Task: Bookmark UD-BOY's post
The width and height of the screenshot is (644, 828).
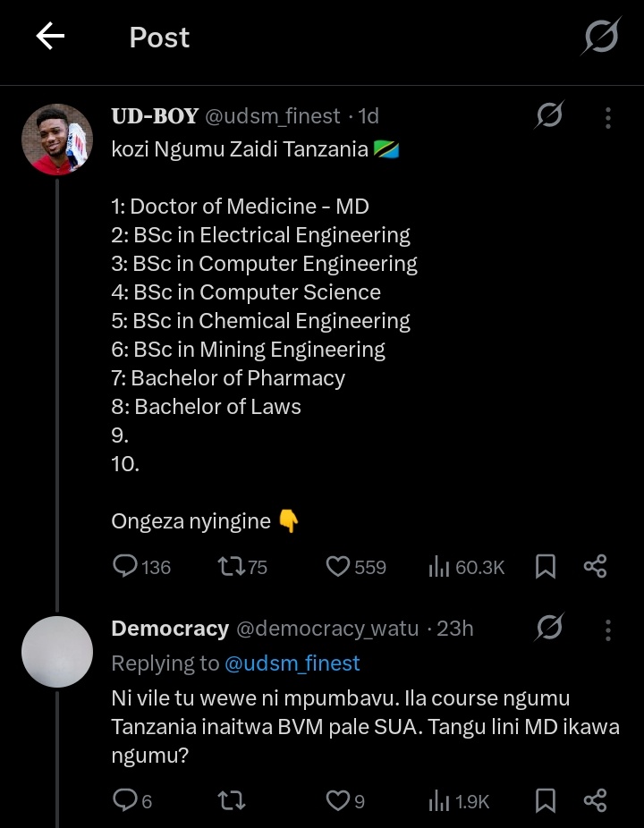Action: coord(546,567)
